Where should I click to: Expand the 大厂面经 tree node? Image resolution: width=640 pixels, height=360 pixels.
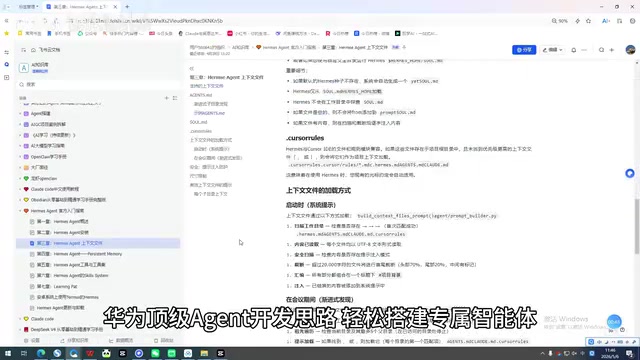click(x=20, y=167)
